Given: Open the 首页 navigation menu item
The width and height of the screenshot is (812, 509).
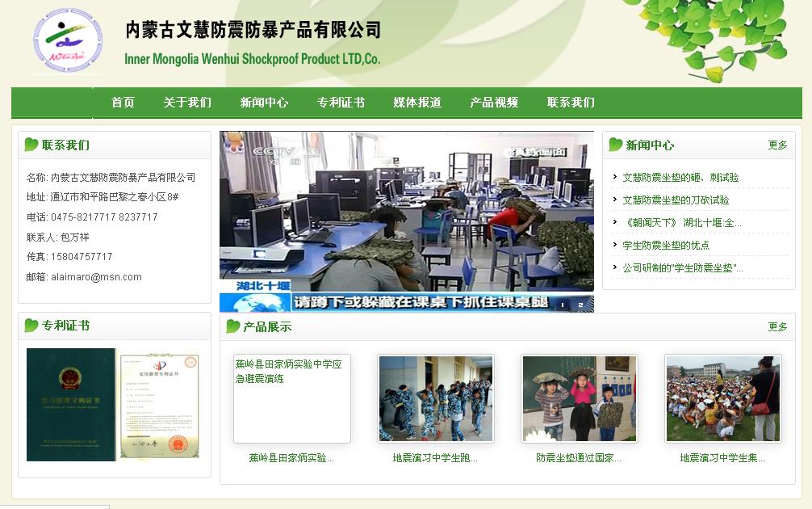Looking at the screenshot, I should coord(123,103).
